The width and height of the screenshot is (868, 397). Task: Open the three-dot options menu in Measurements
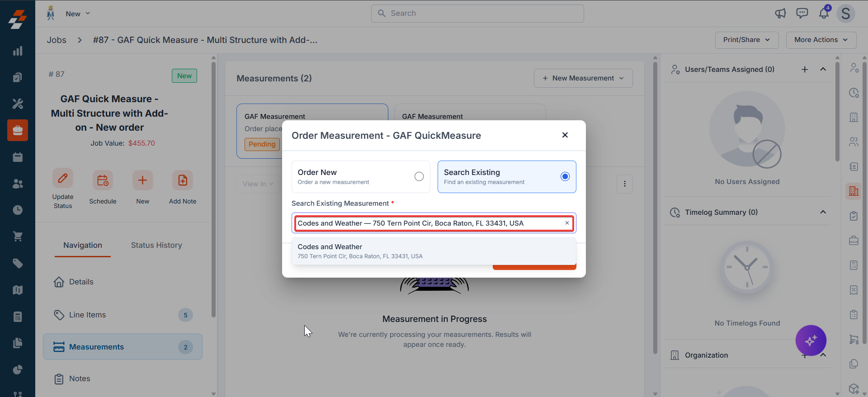click(625, 184)
